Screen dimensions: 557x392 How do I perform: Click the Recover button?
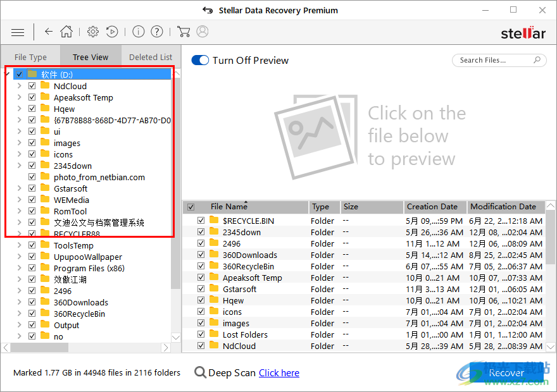tap(506, 372)
